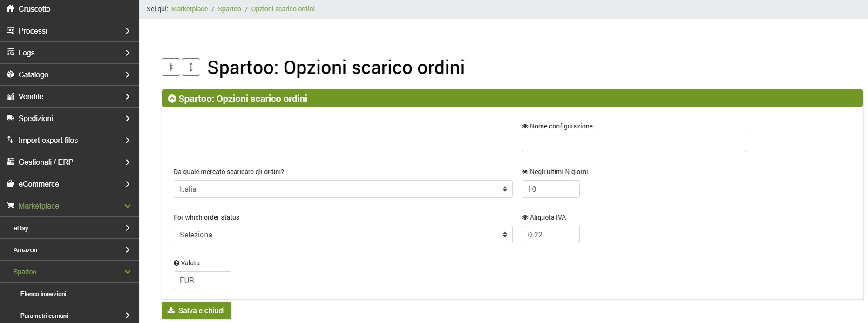Click the Spedizioni truck icon
This screenshot has width=868, height=323.
[x=10, y=118]
